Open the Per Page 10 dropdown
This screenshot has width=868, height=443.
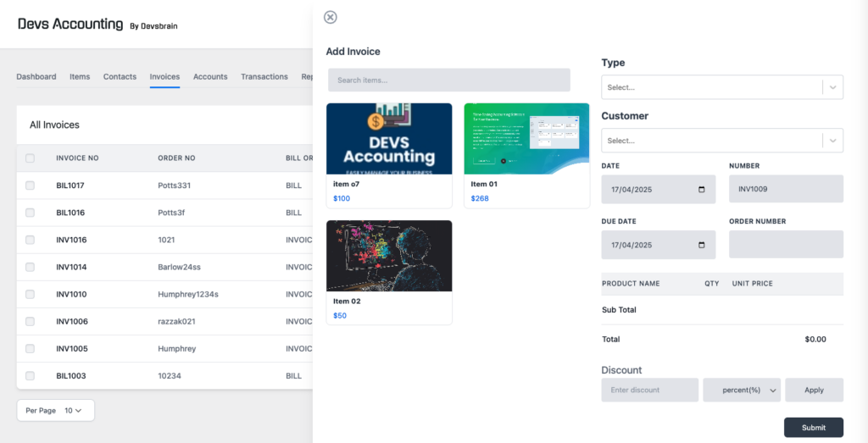55,410
